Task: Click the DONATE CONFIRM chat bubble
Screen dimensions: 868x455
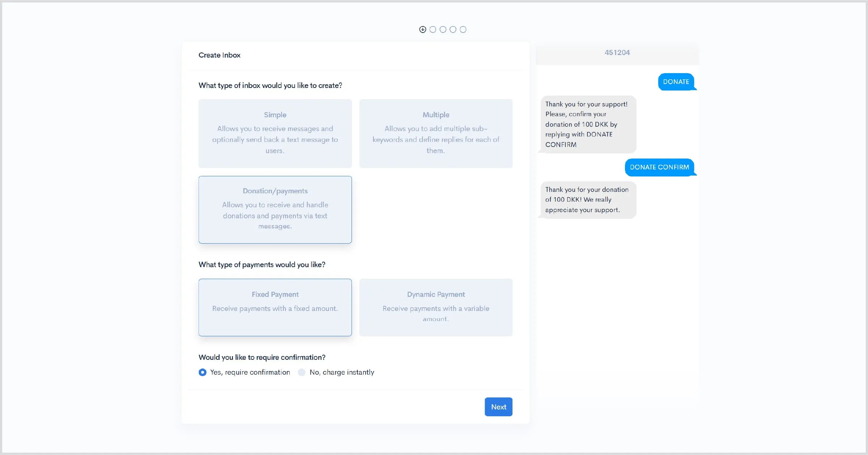Action: pyautogui.click(x=659, y=167)
